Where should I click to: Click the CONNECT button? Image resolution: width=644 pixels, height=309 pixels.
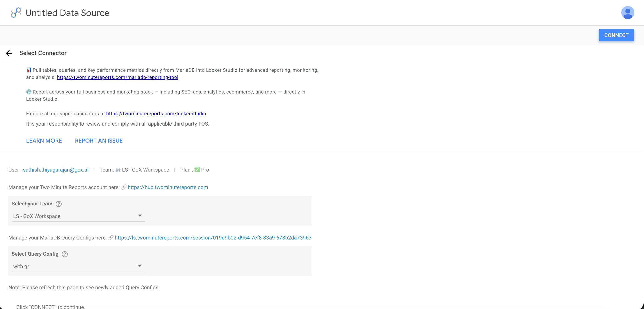click(616, 35)
